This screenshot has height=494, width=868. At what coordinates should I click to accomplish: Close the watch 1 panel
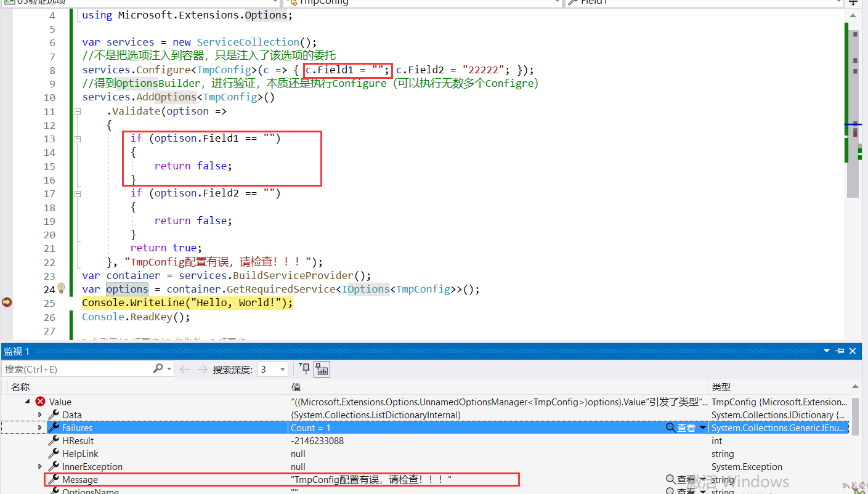[x=853, y=351]
